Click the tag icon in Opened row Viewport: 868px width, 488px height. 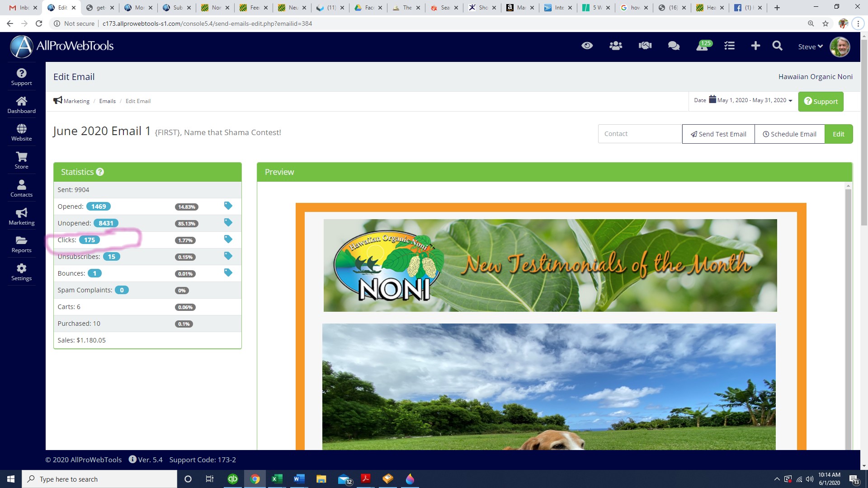(228, 206)
